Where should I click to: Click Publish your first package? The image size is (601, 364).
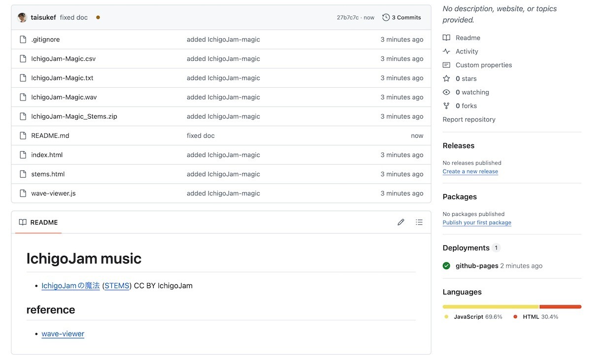coord(477,223)
